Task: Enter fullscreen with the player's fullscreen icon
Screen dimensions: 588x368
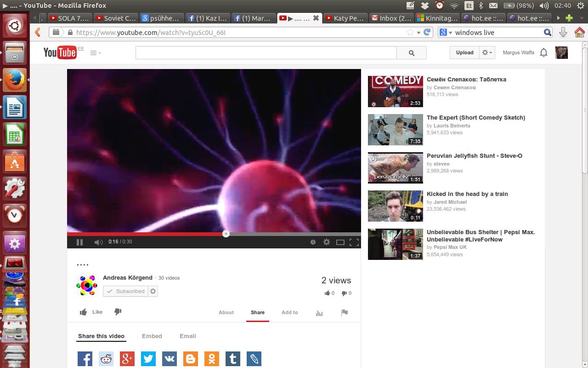Action: pyautogui.click(x=354, y=242)
